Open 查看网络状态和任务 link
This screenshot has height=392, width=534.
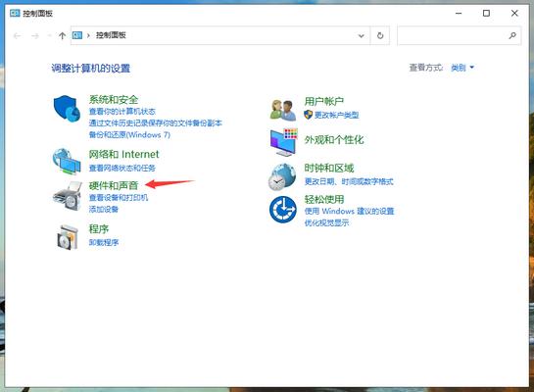[121, 168]
